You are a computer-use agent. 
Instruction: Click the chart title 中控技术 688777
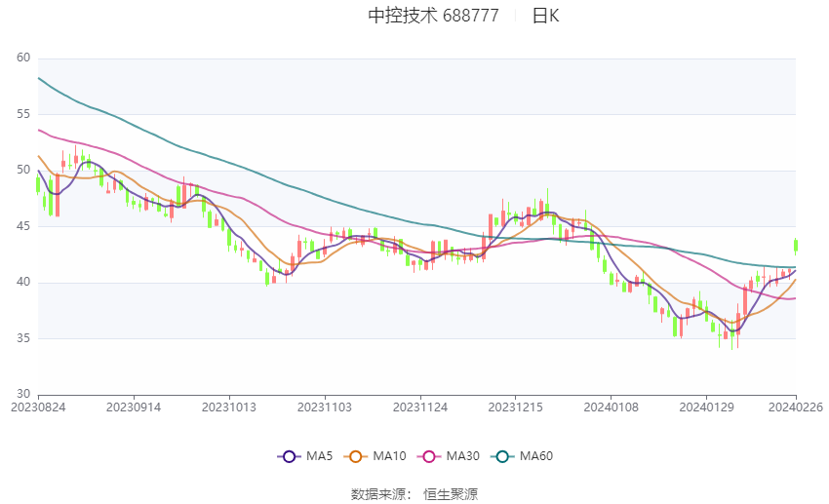click(x=434, y=16)
